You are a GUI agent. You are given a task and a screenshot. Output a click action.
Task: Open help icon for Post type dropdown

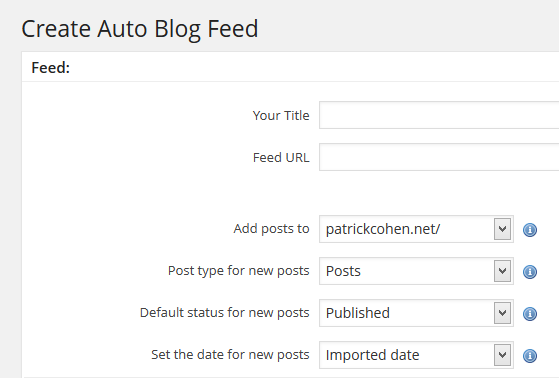(x=530, y=272)
